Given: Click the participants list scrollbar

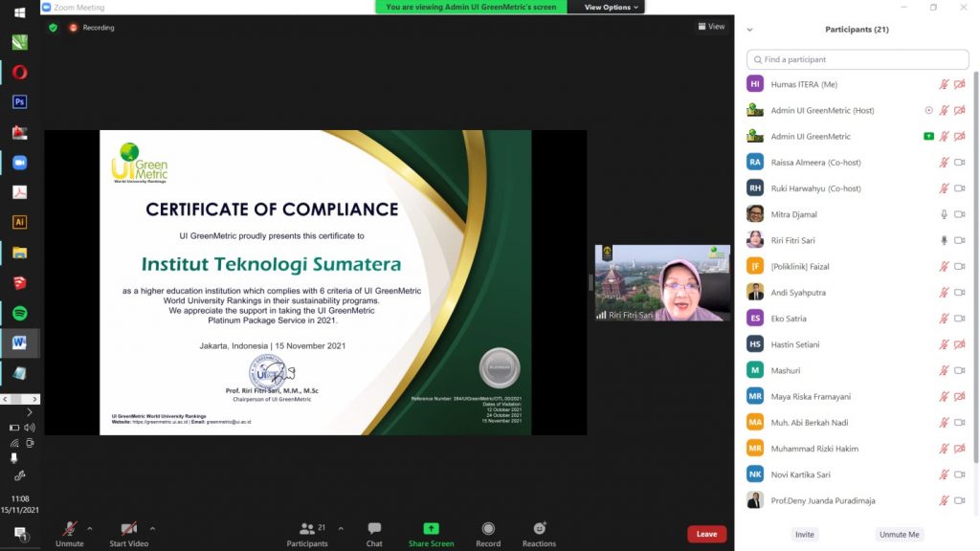Looking at the screenshot, I should click(x=975, y=269).
